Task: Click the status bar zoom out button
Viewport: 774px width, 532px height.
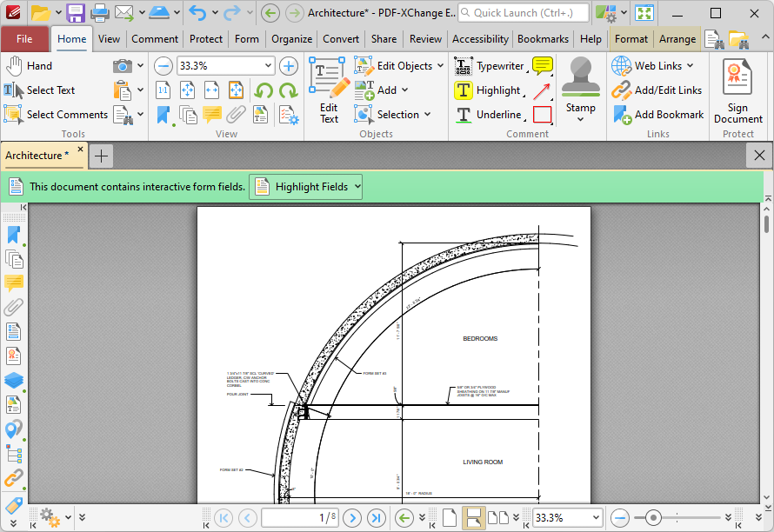Action: pos(619,518)
